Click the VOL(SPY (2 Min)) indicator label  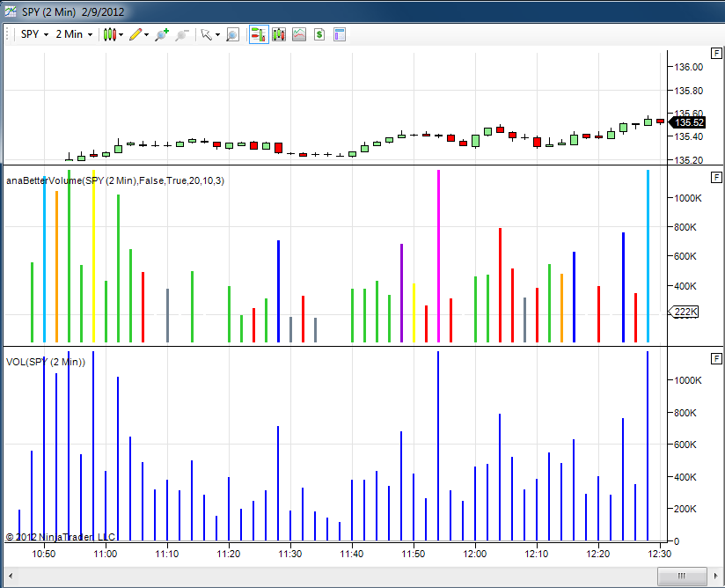point(46,363)
